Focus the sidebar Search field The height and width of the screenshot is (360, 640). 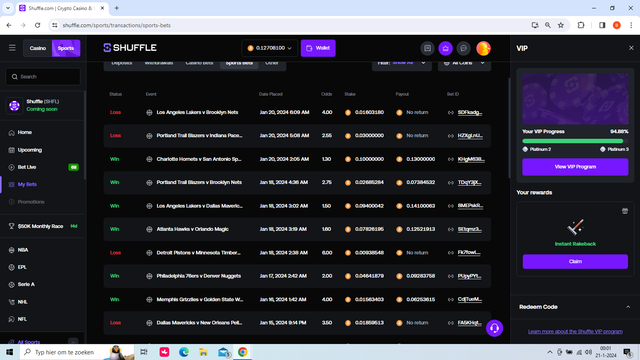[x=43, y=77]
